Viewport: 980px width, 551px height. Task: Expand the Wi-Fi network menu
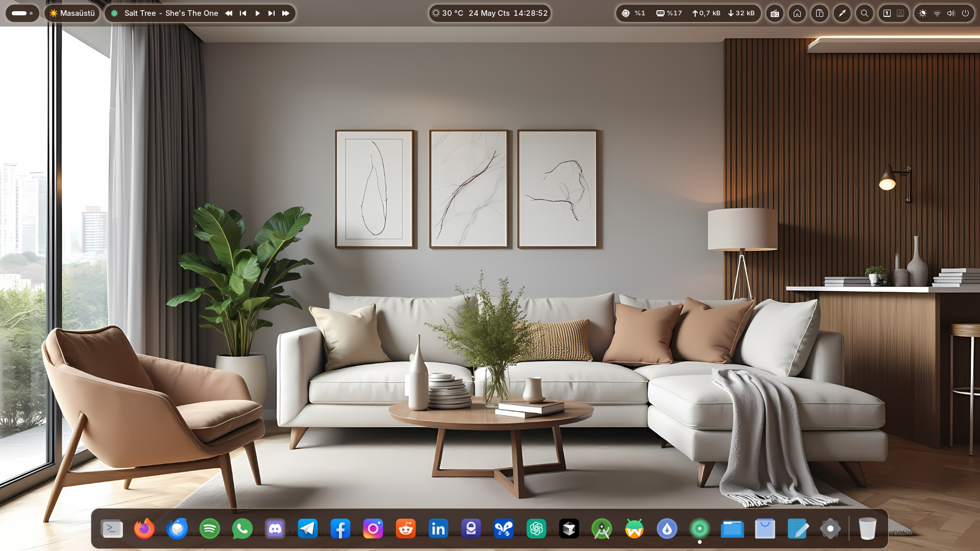point(937,13)
